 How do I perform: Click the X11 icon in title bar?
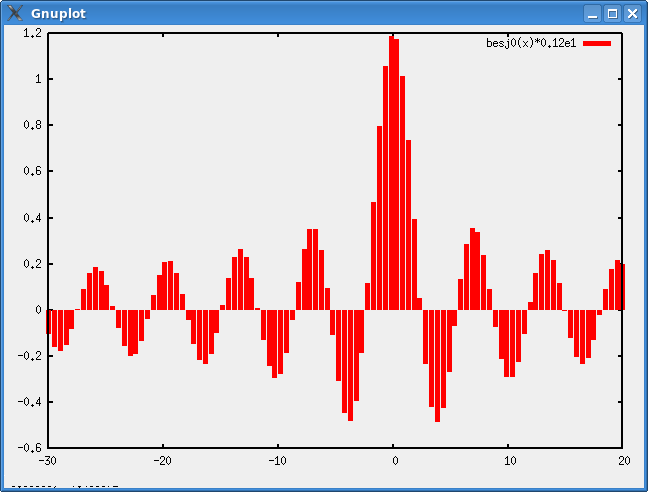click(14, 13)
